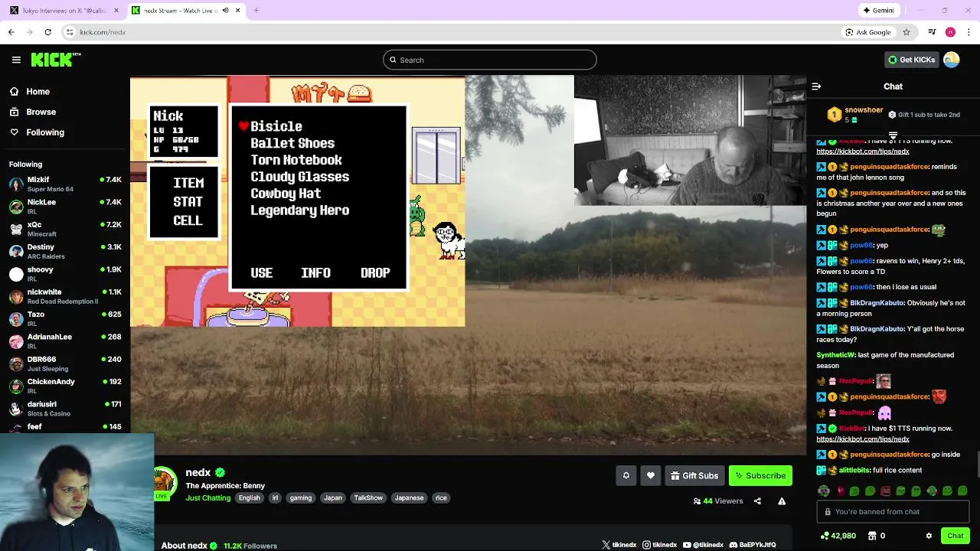Screen dimensions: 980x551
Task: Select the irl tag
Action: point(275,498)
